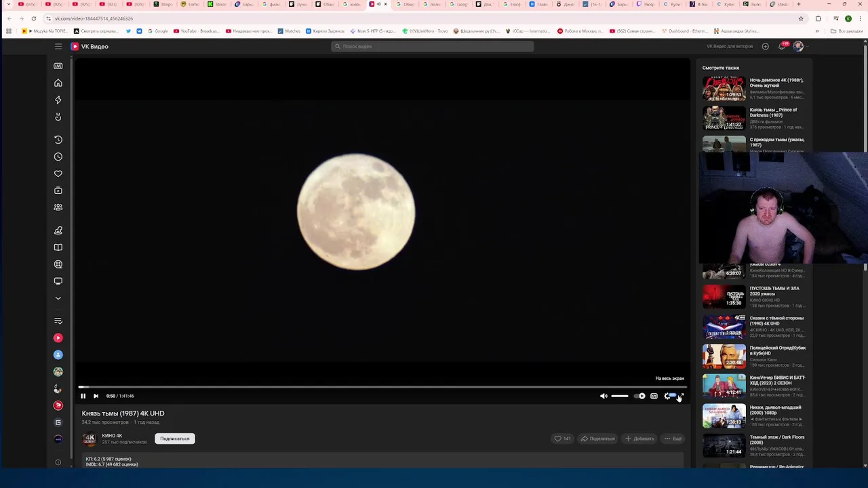868x488 pixels.
Task: Click the Поделиться share button
Action: (597, 439)
